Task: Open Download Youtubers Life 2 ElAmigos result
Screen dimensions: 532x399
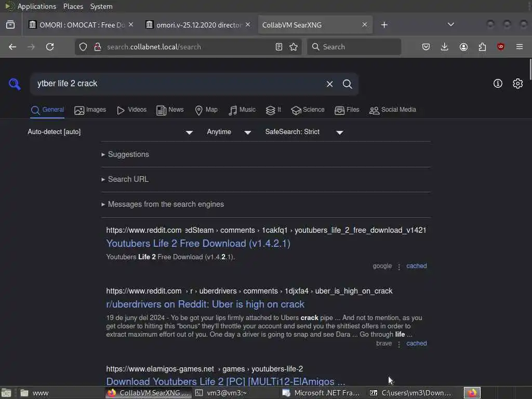Action: click(225, 381)
